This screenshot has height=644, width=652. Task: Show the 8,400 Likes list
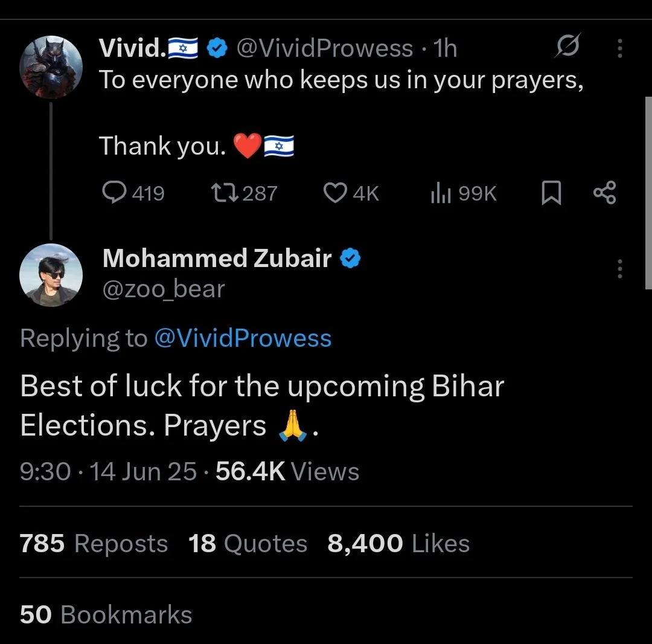pos(398,543)
